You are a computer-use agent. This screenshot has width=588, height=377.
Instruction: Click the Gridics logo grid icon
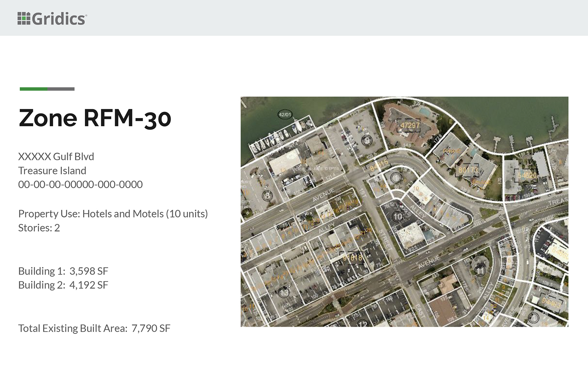click(x=24, y=18)
